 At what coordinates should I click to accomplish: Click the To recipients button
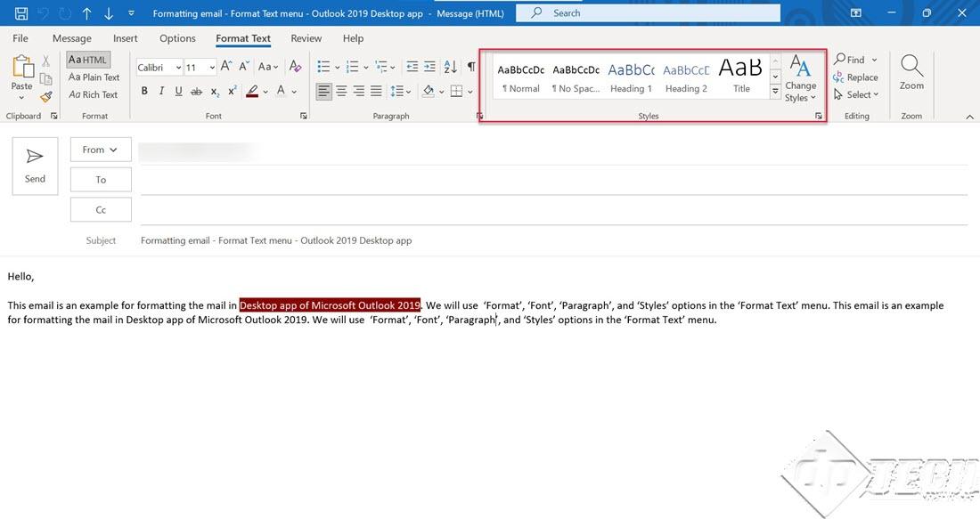click(101, 180)
